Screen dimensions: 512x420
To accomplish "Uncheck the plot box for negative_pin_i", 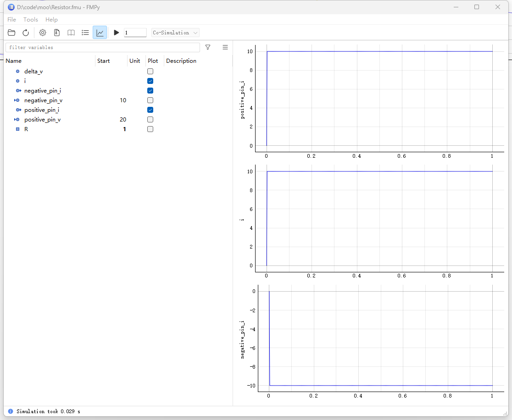I will point(150,90).
